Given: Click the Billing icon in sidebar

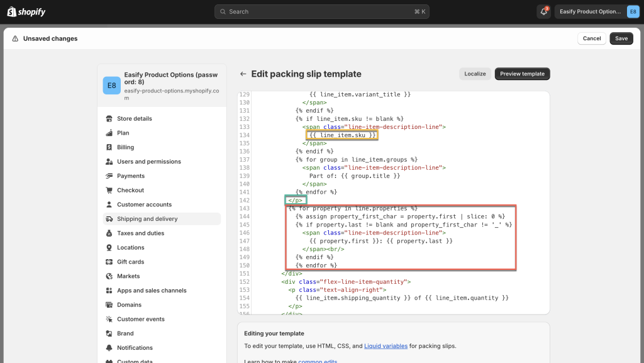Looking at the screenshot, I should 109,147.
